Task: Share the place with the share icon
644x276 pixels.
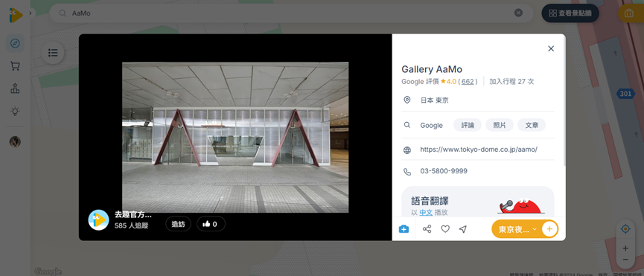Action: tap(427, 229)
